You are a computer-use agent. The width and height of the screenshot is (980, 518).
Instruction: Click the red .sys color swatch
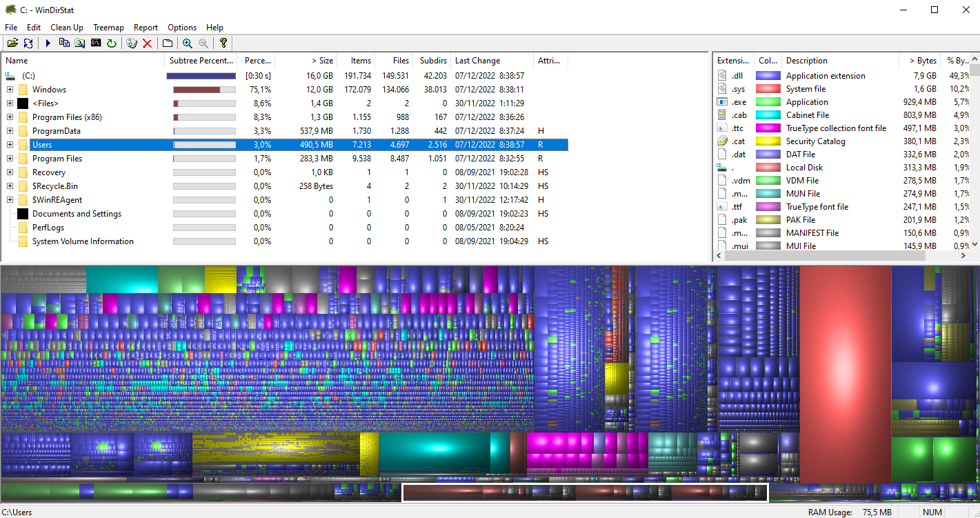click(768, 89)
